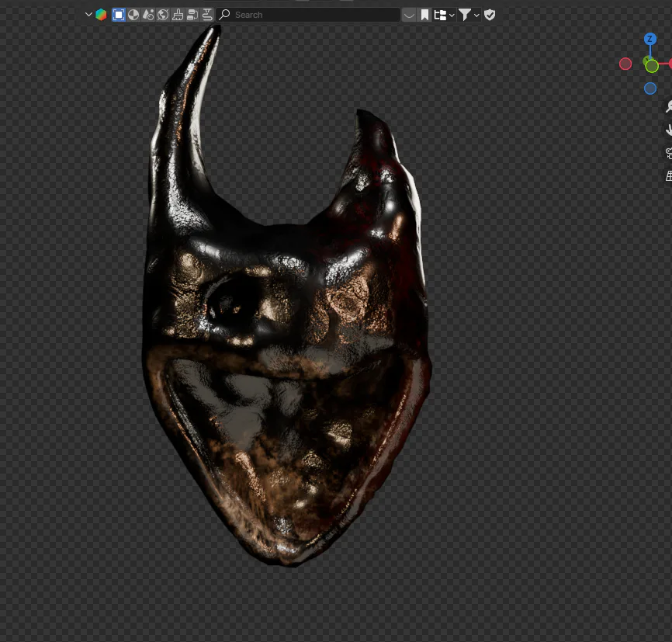This screenshot has height=642, width=672.
Task: Open the editor header dropdown chevron
Action: (88, 15)
